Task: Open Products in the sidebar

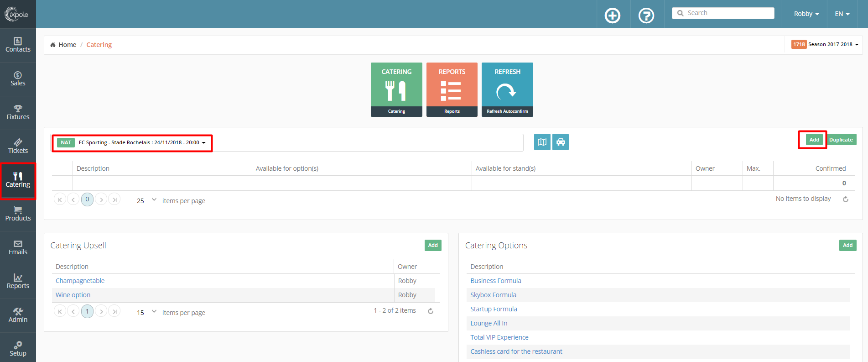Action: click(18, 214)
